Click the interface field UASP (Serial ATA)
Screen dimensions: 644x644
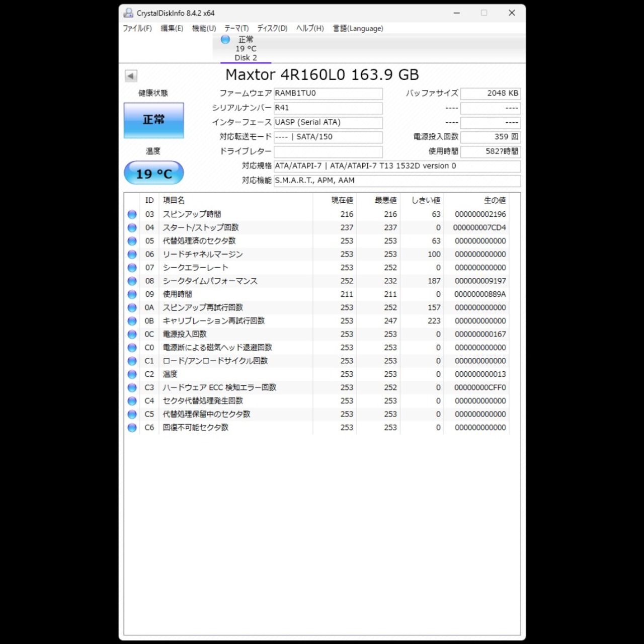(328, 123)
